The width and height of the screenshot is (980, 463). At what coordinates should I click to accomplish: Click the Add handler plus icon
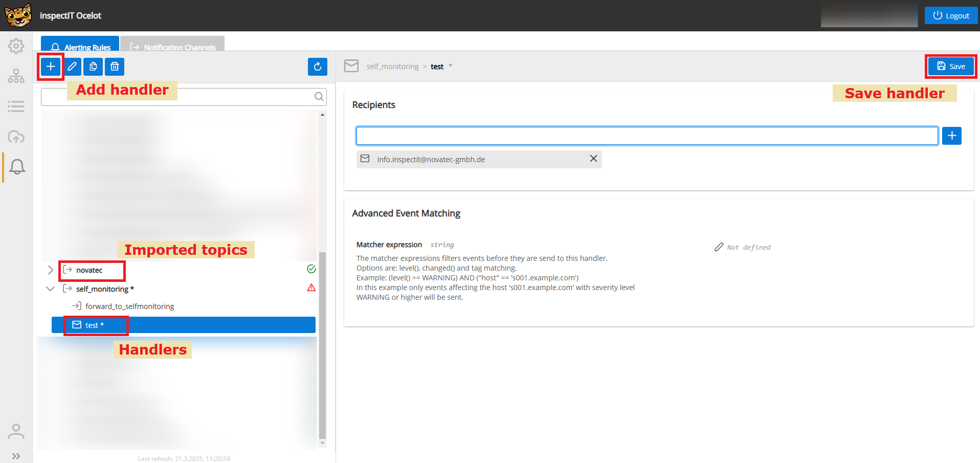pos(51,67)
